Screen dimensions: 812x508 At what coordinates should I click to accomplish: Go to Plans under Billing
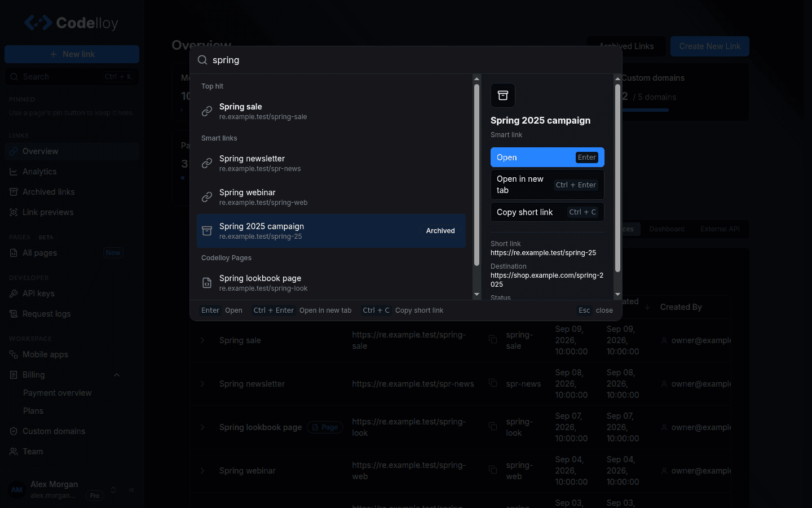tap(33, 411)
